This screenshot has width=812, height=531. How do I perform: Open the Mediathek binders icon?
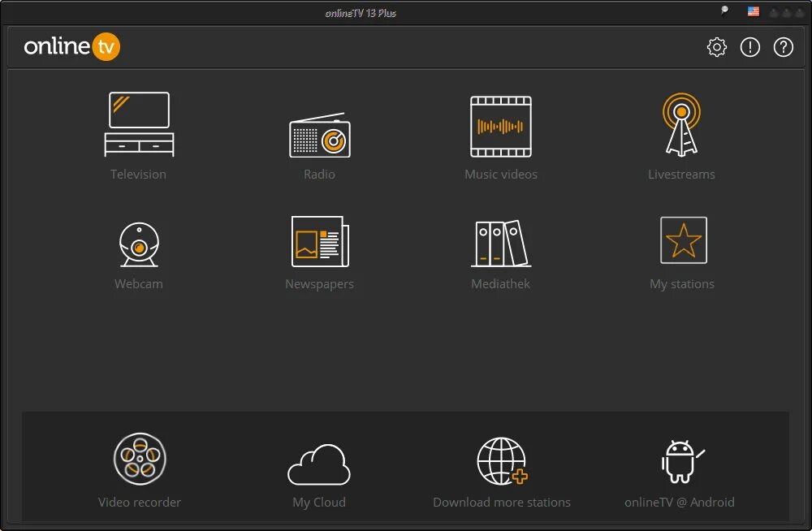click(x=501, y=243)
